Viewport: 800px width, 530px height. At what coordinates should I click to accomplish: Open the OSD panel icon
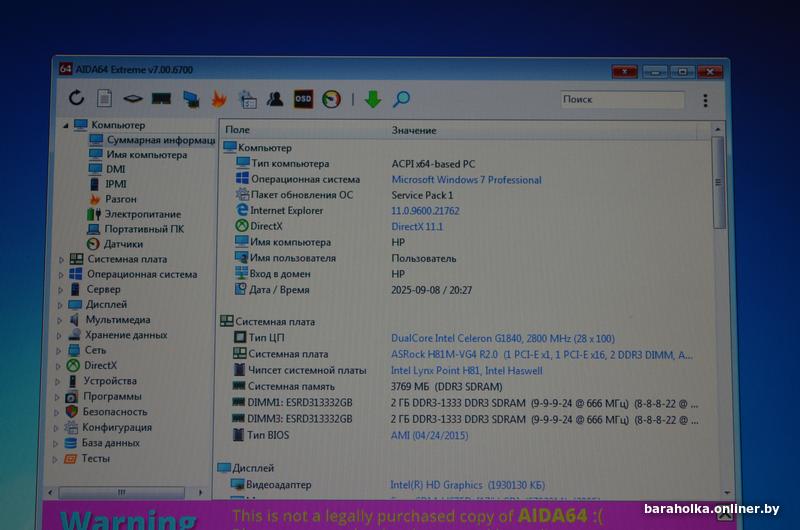[303, 99]
